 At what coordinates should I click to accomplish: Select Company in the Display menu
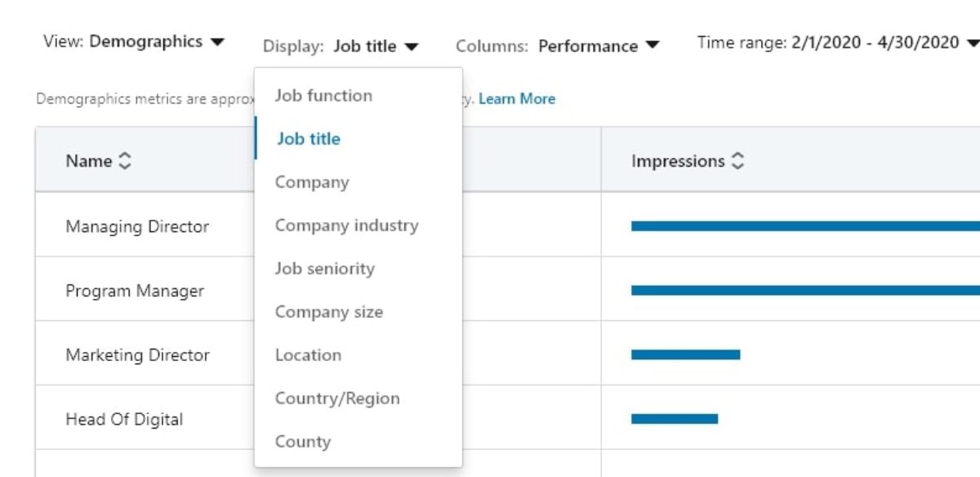[312, 182]
